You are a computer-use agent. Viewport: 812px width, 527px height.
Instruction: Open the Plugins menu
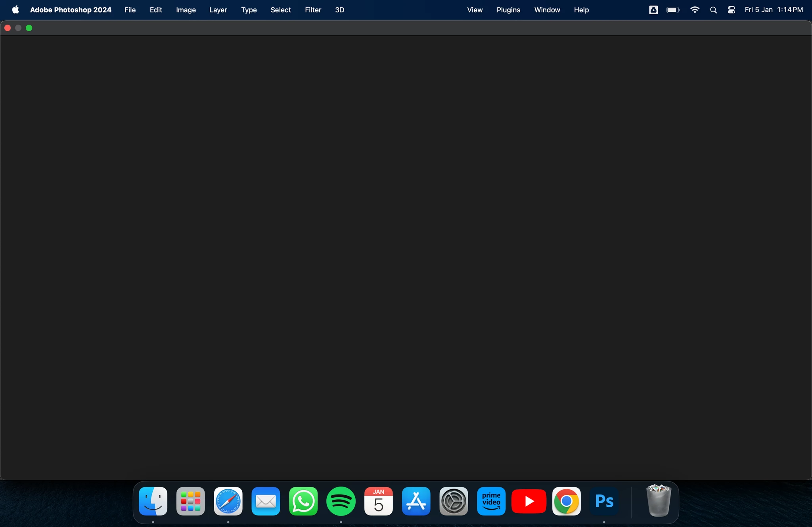[x=508, y=10]
